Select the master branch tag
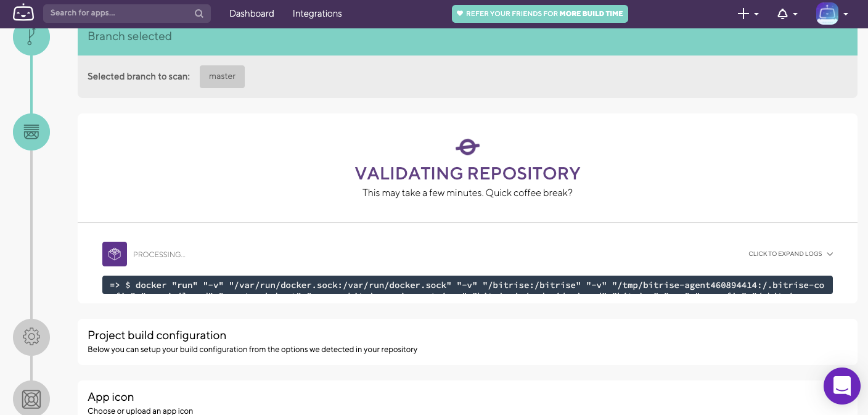This screenshot has height=415, width=868. pyautogui.click(x=222, y=76)
